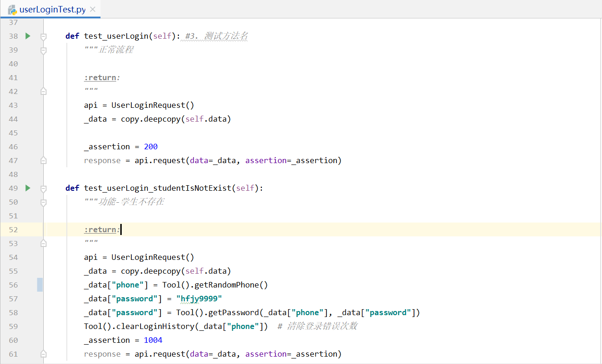Image resolution: width=602 pixels, height=364 pixels.
Task: Click UserLoginRequest() on line 43
Action: click(153, 105)
